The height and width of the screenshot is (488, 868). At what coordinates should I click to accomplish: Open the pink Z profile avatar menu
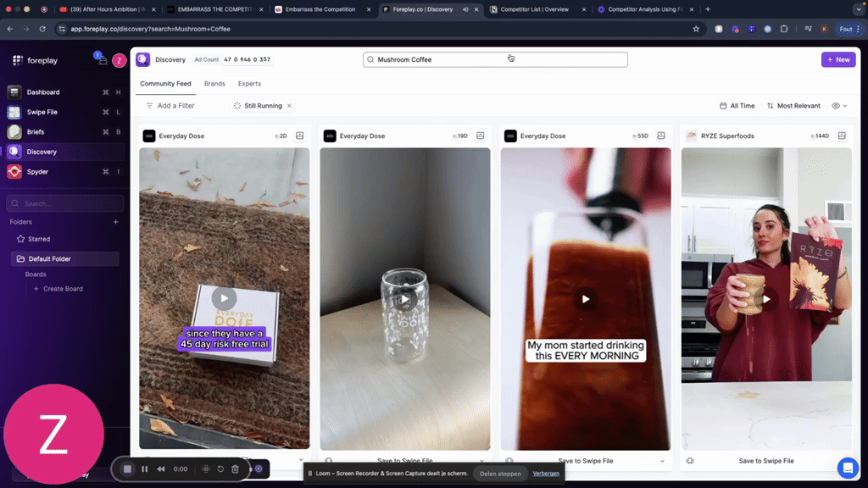point(119,60)
